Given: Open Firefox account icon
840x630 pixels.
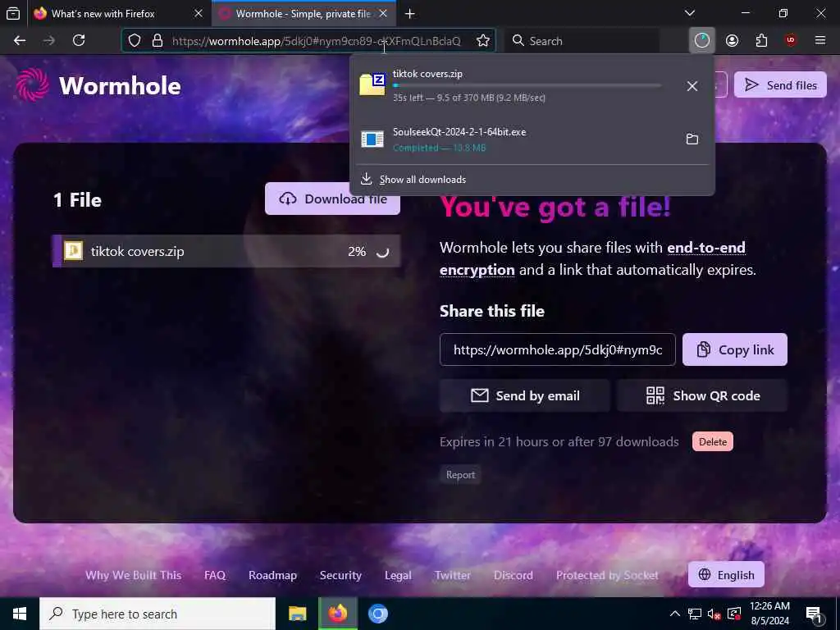Looking at the screenshot, I should click(732, 41).
